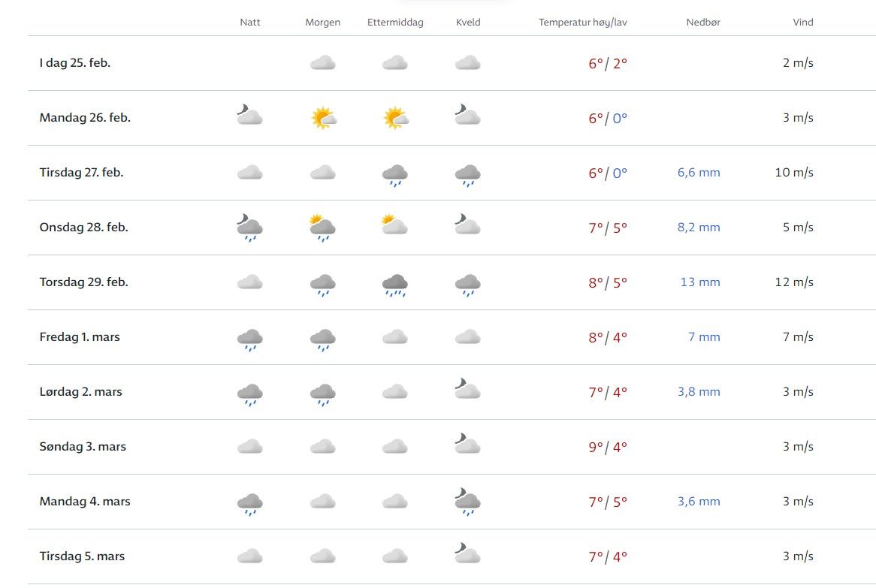Expand the Tirsdag 5. mars forecast
Viewport: 876px width, 588px height.
[82, 556]
